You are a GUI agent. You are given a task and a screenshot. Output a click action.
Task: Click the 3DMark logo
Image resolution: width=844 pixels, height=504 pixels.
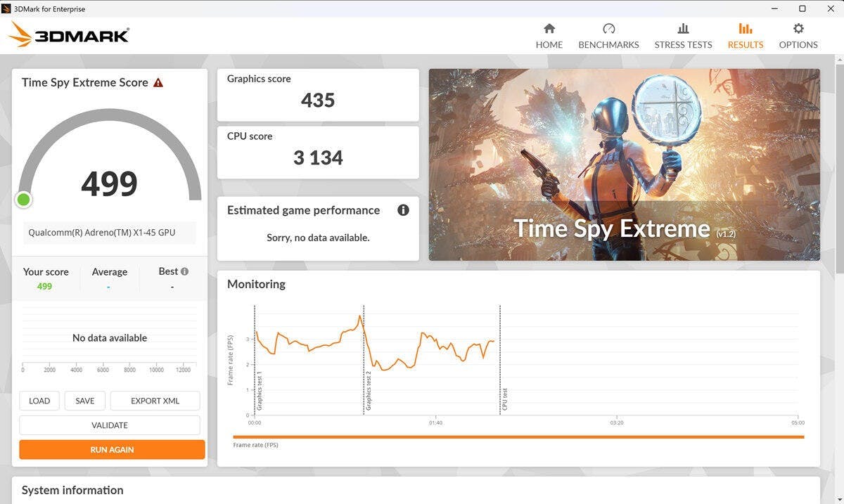pos(69,34)
